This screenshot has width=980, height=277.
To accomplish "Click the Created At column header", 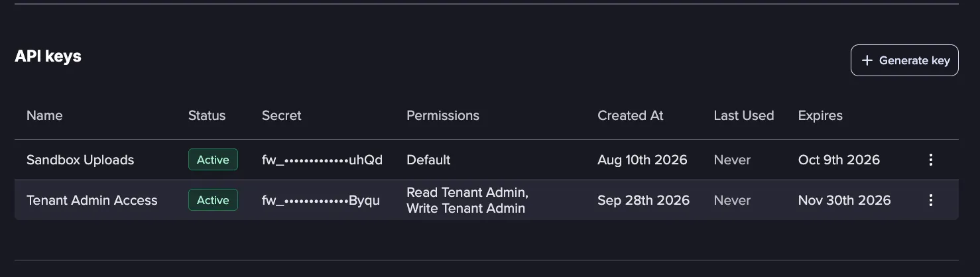I will click(631, 115).
